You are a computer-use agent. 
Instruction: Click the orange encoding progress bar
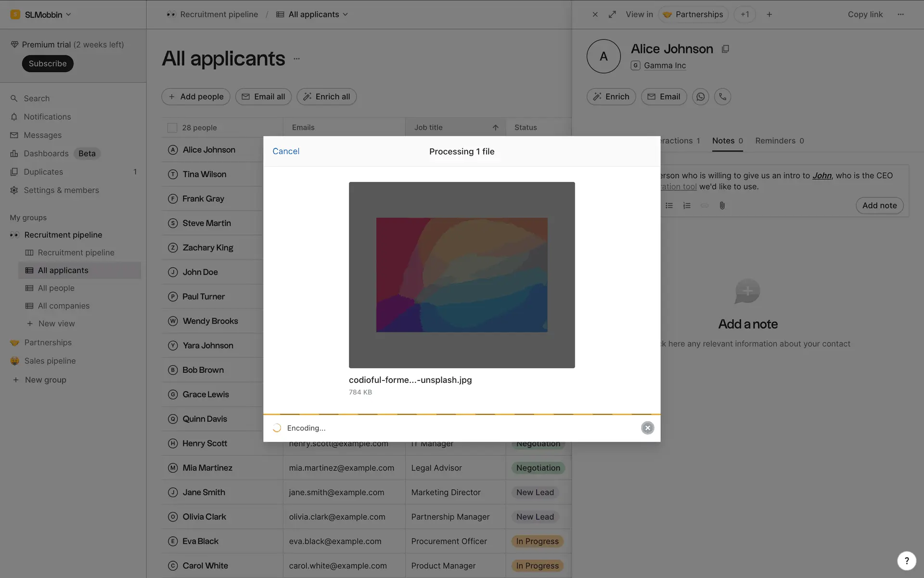point(462,414)
